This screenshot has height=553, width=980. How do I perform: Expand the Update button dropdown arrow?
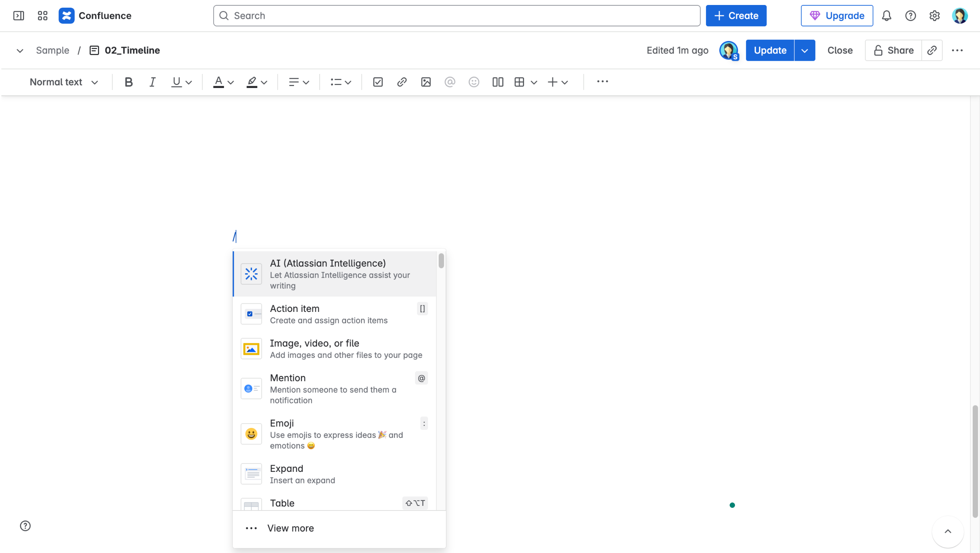[805, 51]
